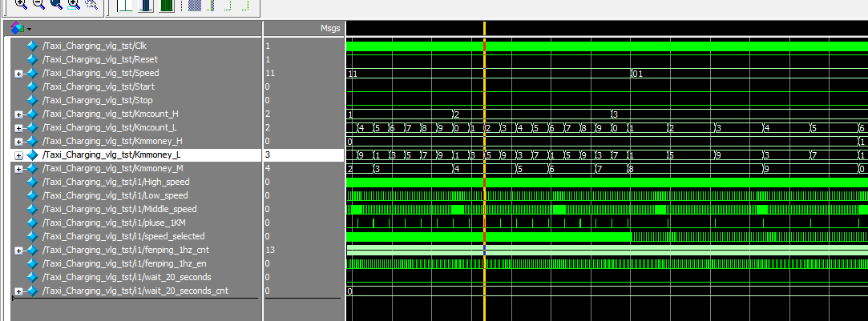The height and width of the screenshot is (321, 868).
Task: Click the colored objects icon above signal list
Action: (x=17, y=28)
